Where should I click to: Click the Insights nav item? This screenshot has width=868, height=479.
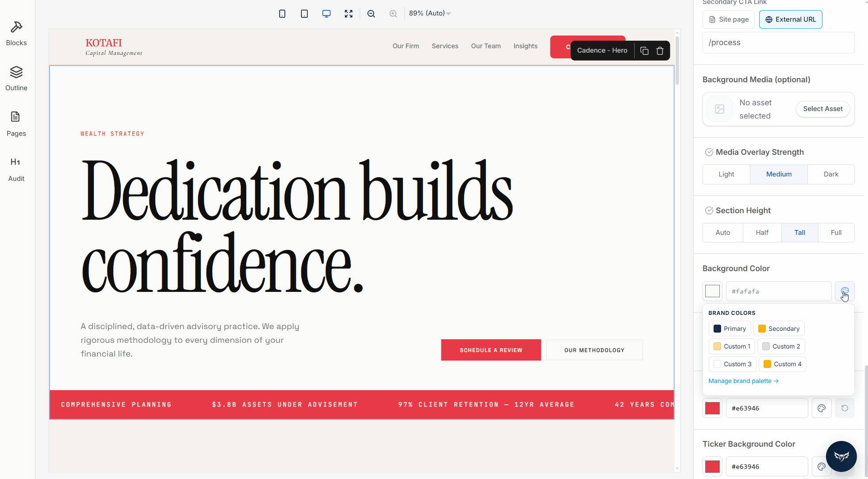pyautogui.click(x=526, y=46)
